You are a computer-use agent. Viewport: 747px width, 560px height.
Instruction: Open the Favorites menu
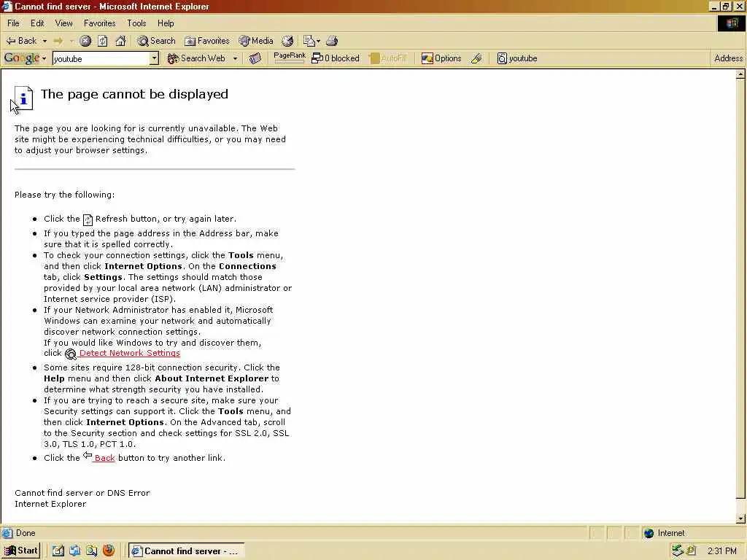pos(99,23)
